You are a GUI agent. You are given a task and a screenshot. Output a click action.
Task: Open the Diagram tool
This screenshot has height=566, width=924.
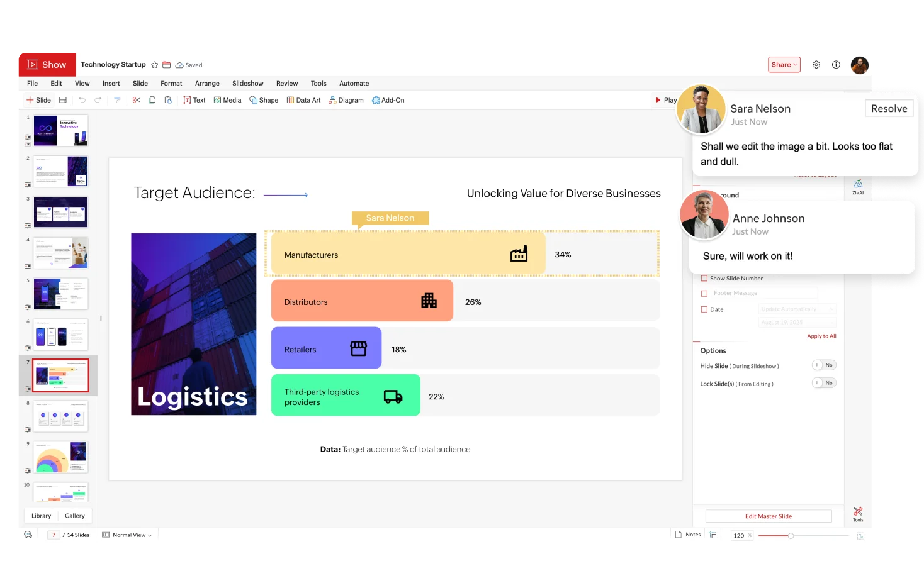(346, 100)
